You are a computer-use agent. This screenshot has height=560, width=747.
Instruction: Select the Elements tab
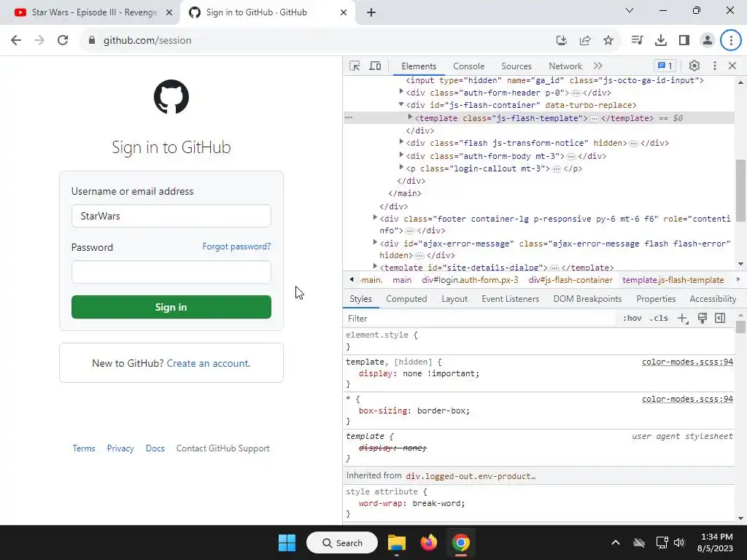419,66
